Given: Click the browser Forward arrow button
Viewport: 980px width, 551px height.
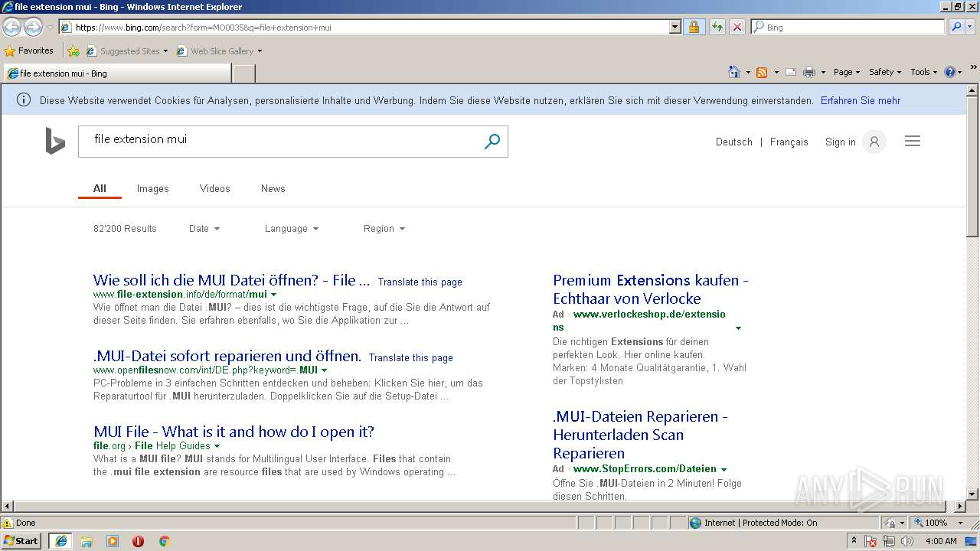Looking at the screenshot, I should (x=33, y=28).
